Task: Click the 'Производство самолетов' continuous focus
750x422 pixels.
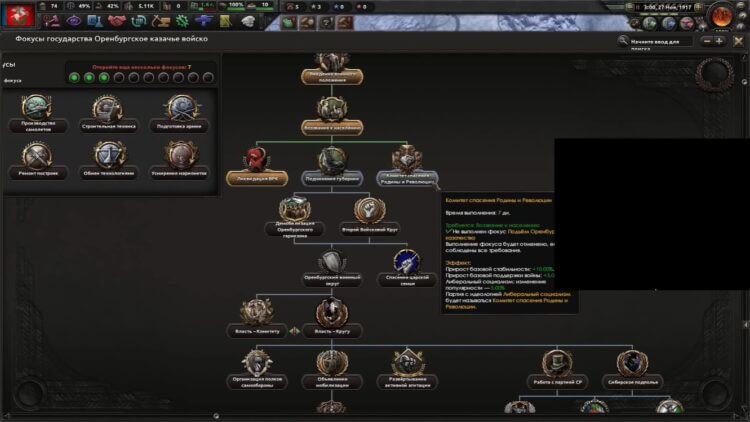Action: (x=38, y=114)
